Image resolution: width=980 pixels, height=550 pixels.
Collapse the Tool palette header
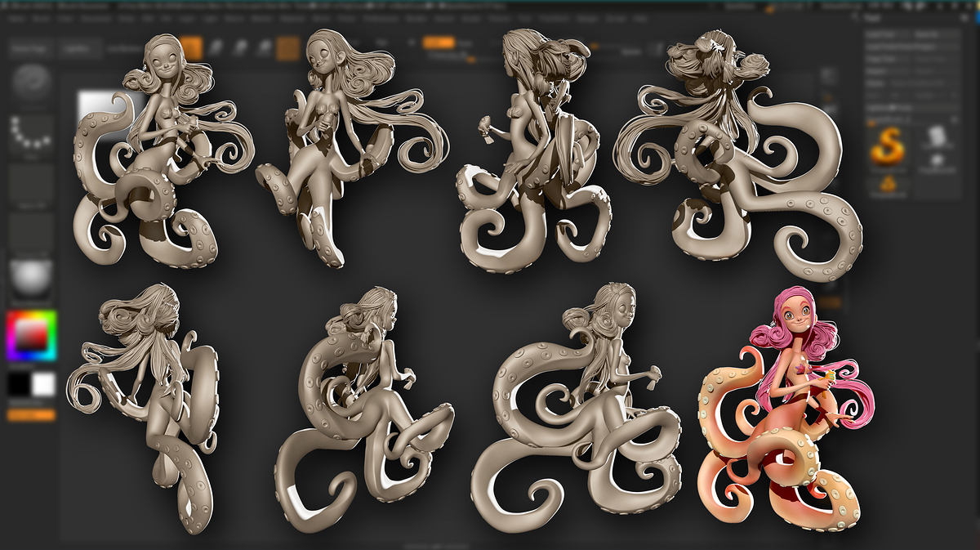(964, 18)
